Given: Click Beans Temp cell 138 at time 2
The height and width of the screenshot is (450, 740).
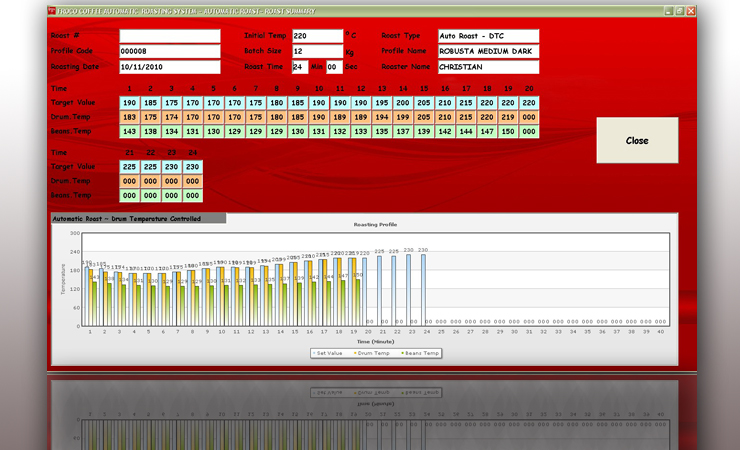Looking at the screenshot, I should (151, 131).
